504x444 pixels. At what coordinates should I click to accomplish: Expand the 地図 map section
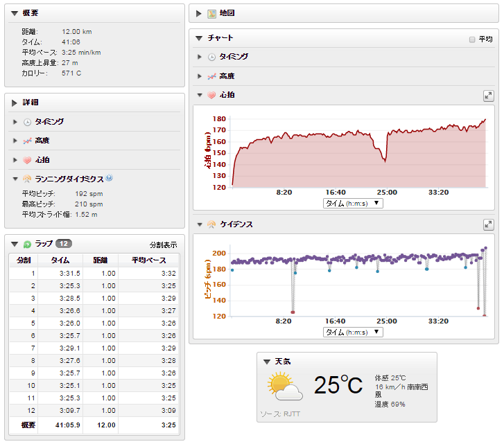pos(200,13)
